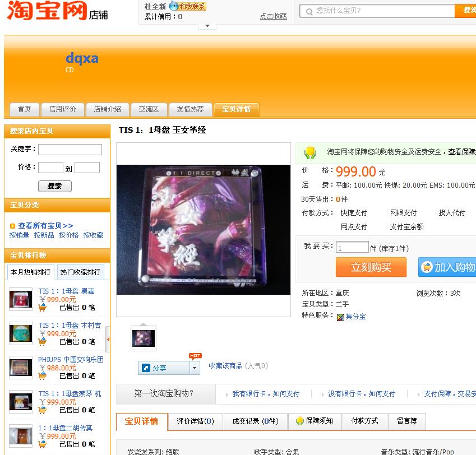Image resolution: width=476 pixels, height=455 pixels.
Task: Click the 集分宝 service icon
Action: [340, 317]
